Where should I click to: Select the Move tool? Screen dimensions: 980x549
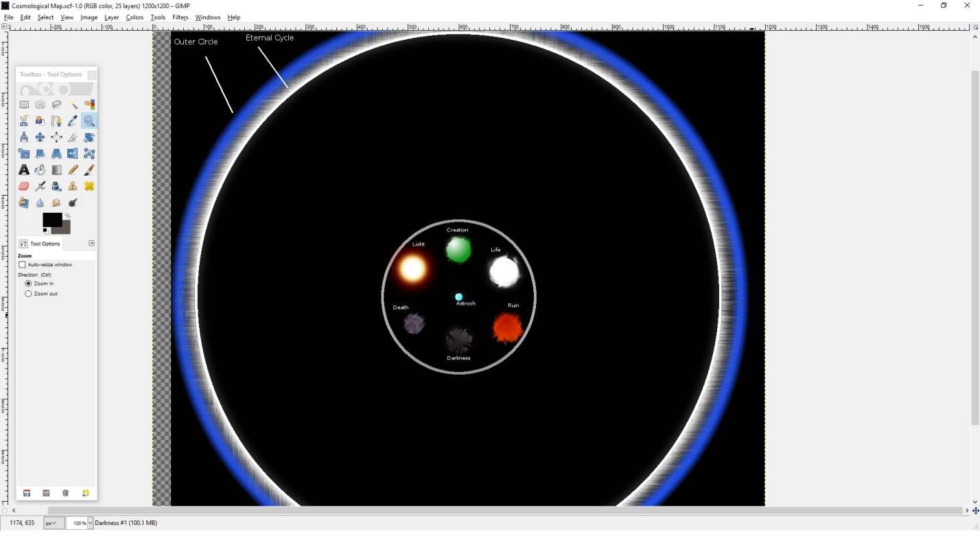click(40, 137)
